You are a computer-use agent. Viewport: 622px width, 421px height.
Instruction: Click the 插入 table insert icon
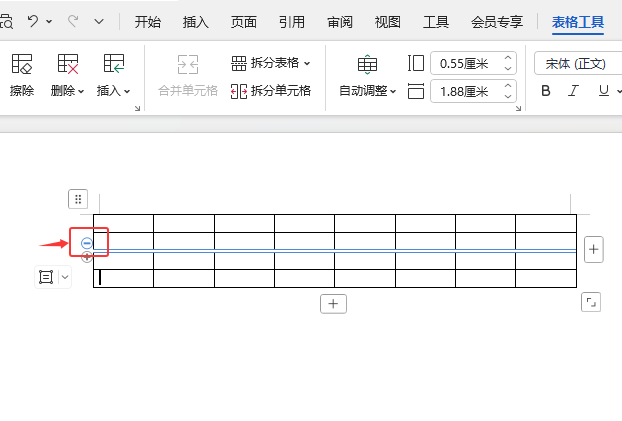tap(114, 63)
